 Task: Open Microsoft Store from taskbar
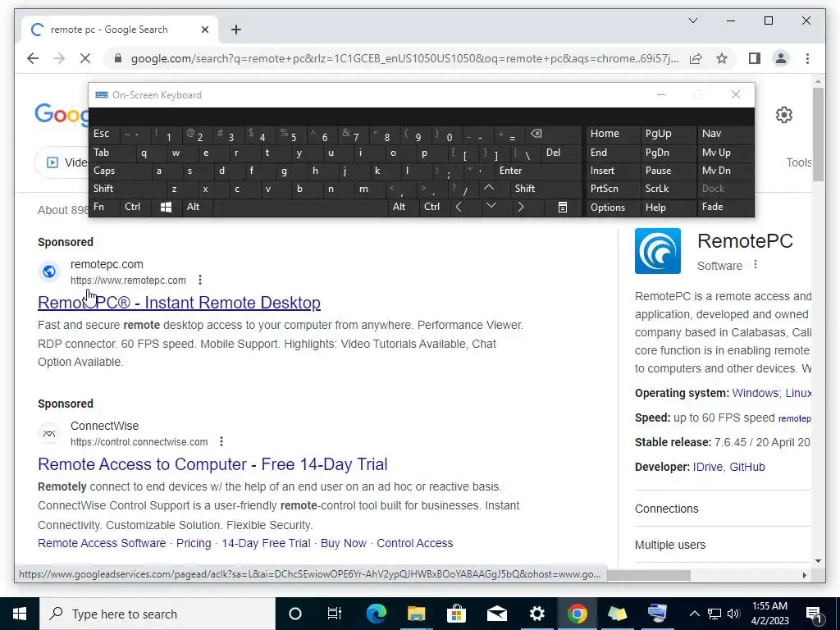(456, 614)
